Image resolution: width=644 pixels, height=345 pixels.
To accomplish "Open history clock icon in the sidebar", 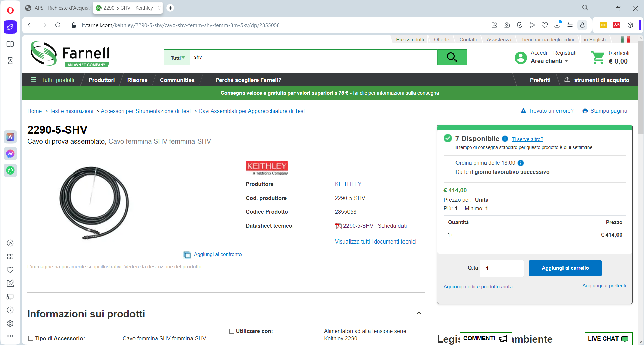I will [x=10, y=310].
